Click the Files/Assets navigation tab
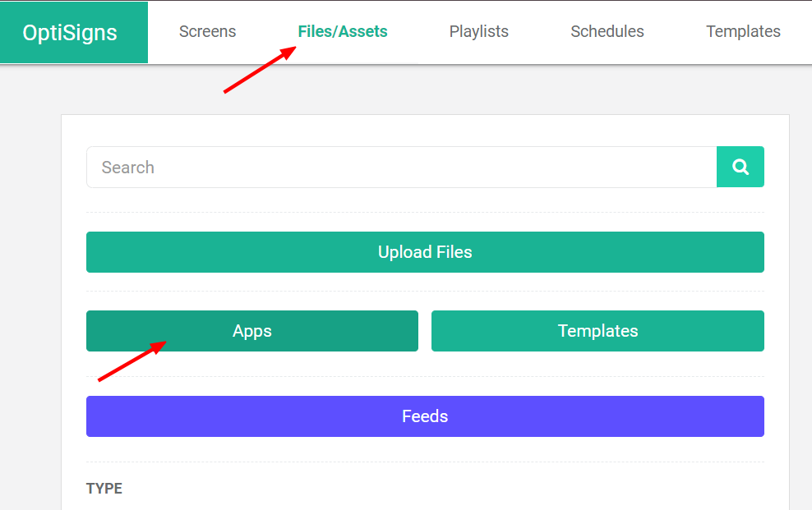This screenshot has width=812, height=510. click(x=343, y=31)
